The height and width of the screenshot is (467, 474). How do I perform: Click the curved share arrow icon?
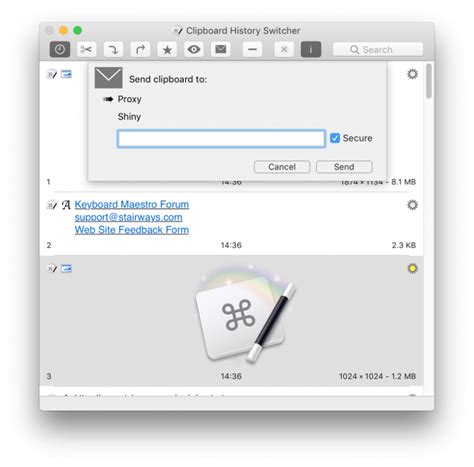pos(140,50)
